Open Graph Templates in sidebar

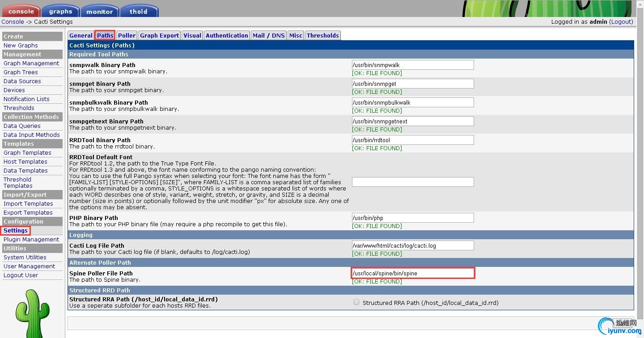[x=27, y=152]
